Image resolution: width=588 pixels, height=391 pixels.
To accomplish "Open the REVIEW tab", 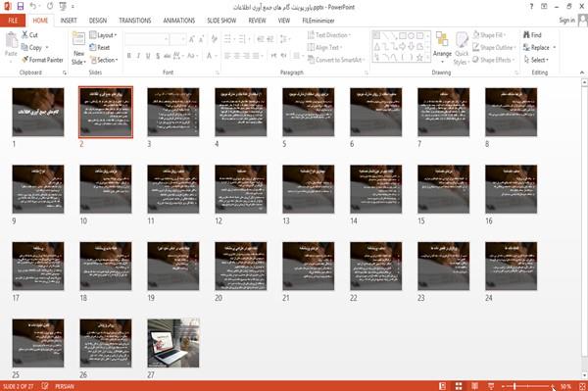I will [257, 21].
